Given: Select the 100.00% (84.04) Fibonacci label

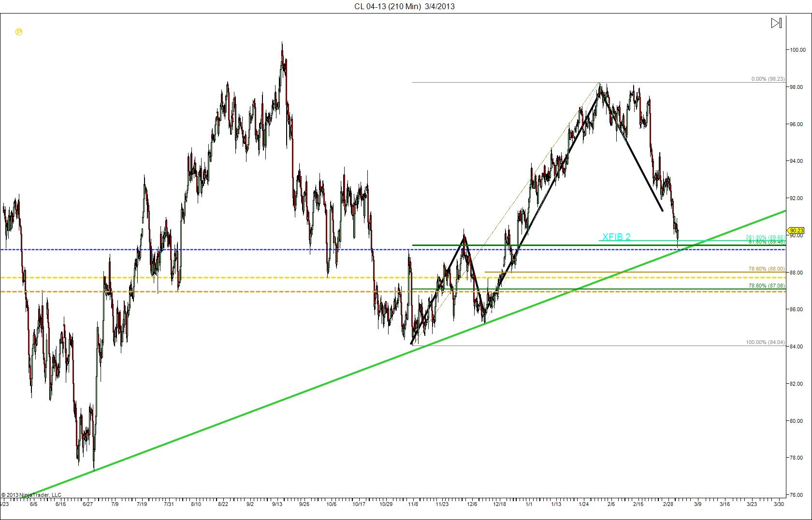Looking at the screenshot, I should [x=765, y=342].
